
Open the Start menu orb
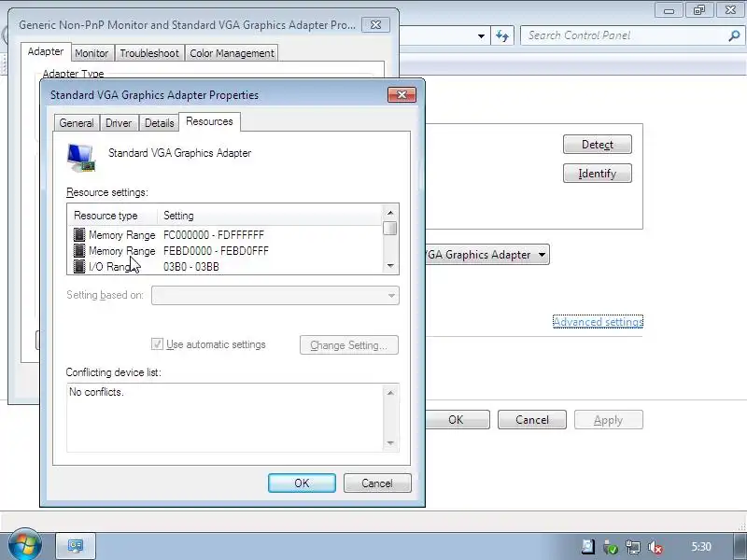pos(25,545)
